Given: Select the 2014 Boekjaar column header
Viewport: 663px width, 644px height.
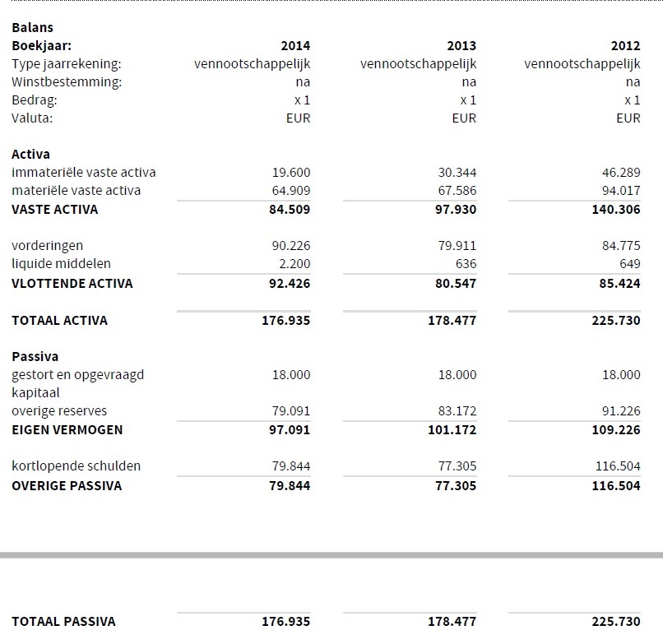Looking at the screenshot, I should [295, 46].
